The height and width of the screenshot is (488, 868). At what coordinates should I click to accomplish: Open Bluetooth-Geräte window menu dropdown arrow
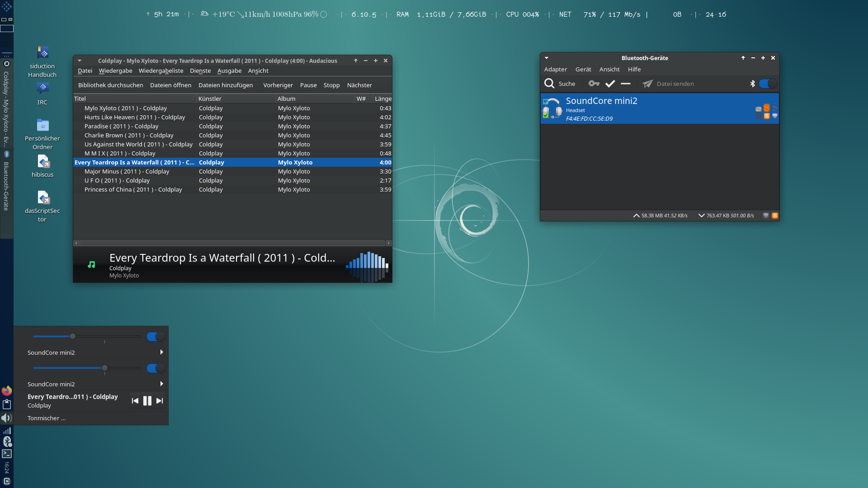[547, 58]
